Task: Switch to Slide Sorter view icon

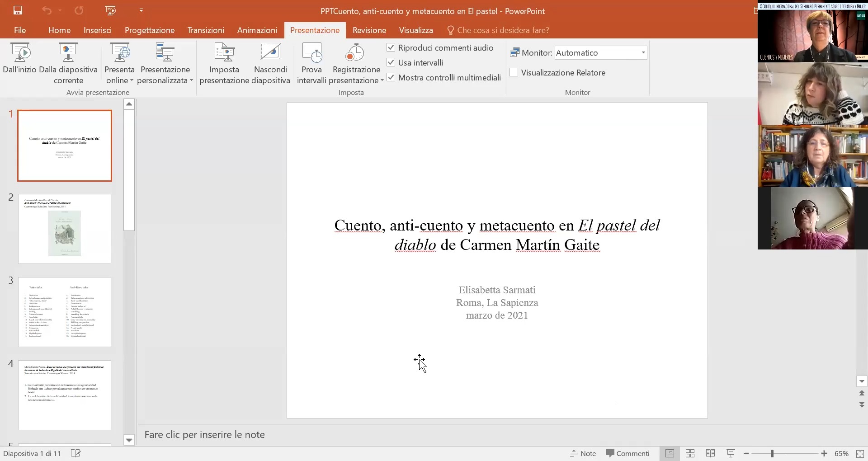Action: click(690, 453)
